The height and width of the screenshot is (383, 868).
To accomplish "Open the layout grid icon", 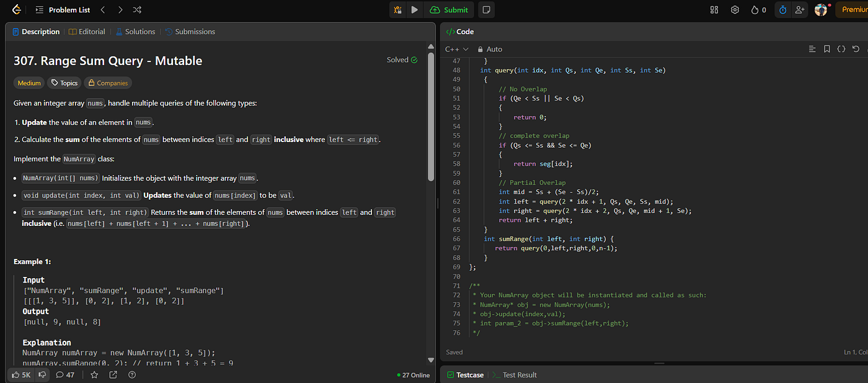I will pyautogui.click(x=714, y=10).
